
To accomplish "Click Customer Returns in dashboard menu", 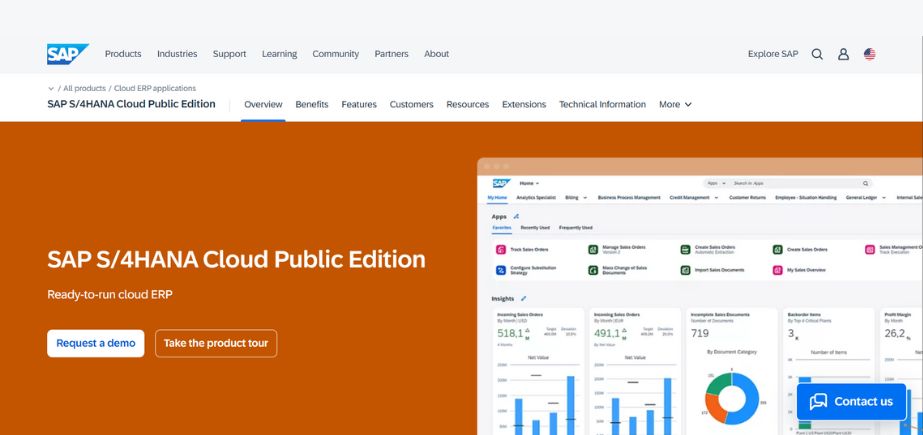I will (x=748, y=198).
